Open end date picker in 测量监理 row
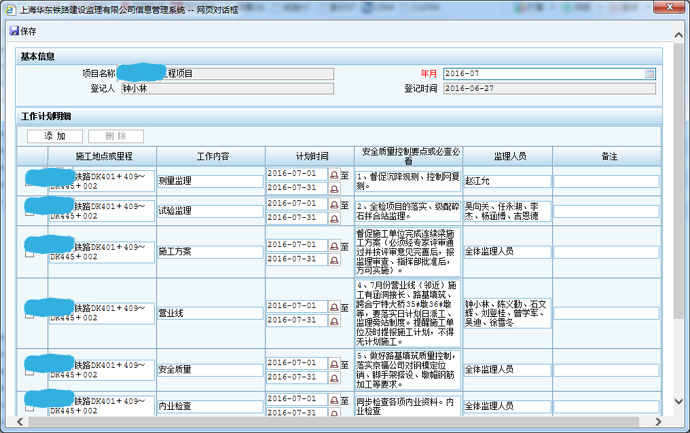The width and height of the screenshot is (690, 433). point(335,188)
